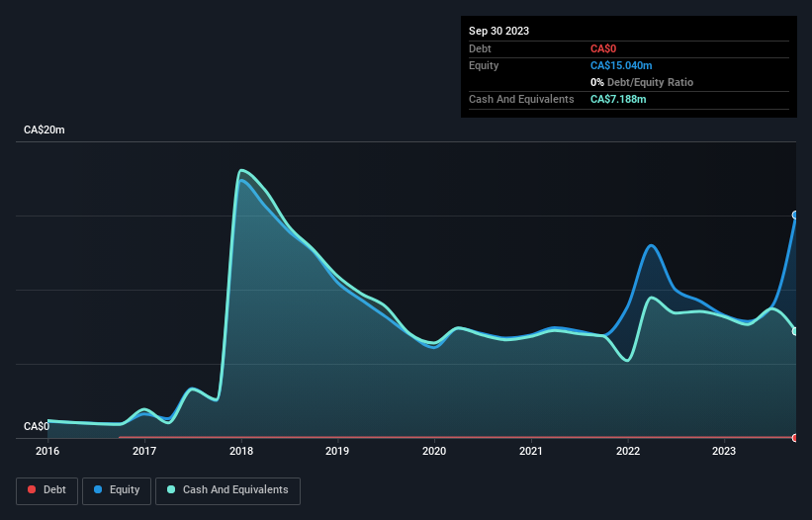Select the Cash endpoint marker at Sep 2023
812x520 pixels.
click(795, 331)
